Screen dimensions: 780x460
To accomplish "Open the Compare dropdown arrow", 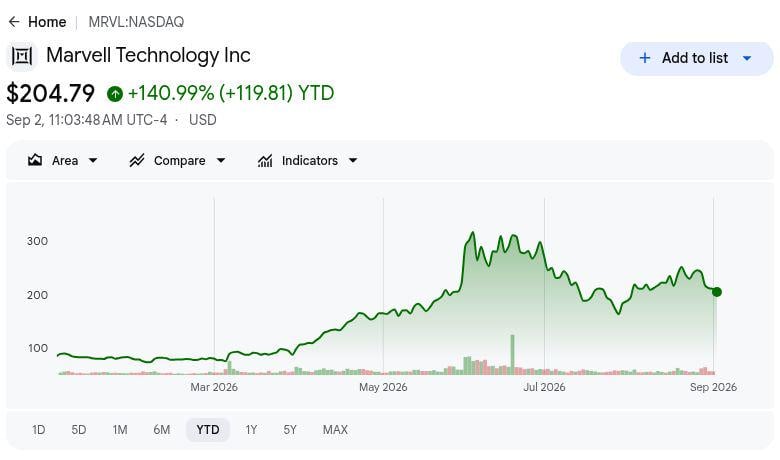I will click(x=221, y=161).
